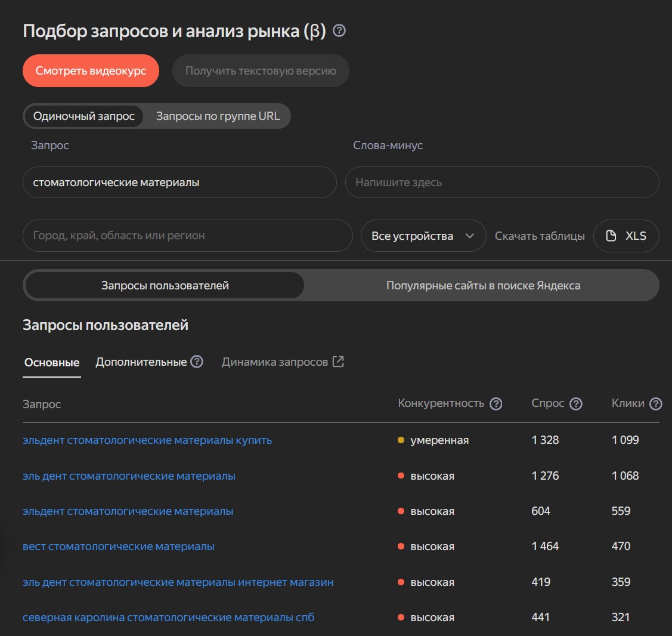Open the help tooltip beside the page title
Image resolution: width=672 pixels, height=636 pixels.
click(x=339, y=30)
